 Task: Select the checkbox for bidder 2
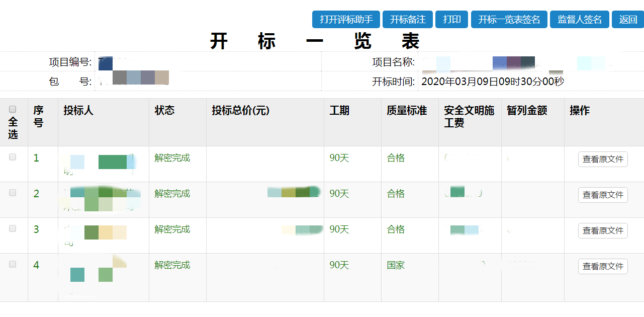(13, 193)
